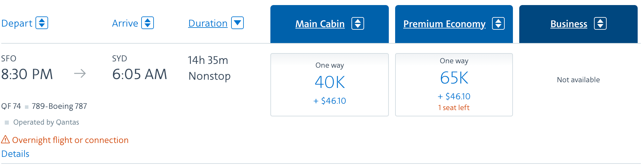
Task: Click the overnight flight warning triangle icon
Action: tap(5, 139)
